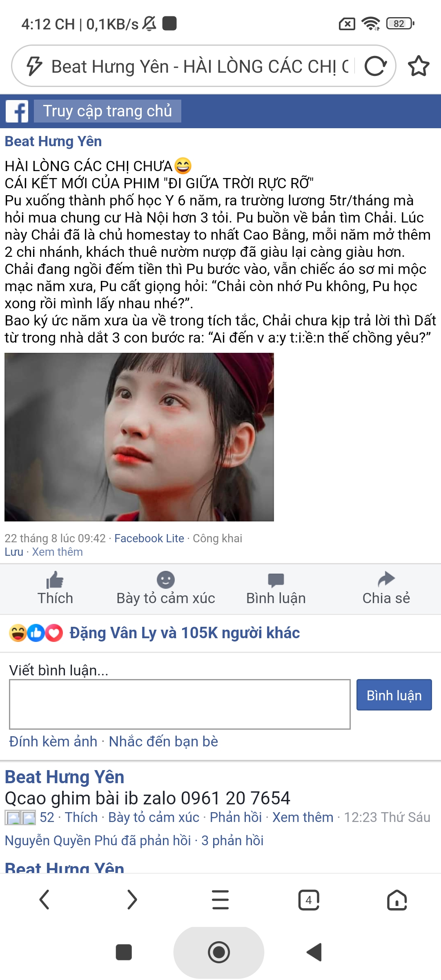441x980 pixels.
Task: Open the browser hamburger menu
Action: coord(220,900)
